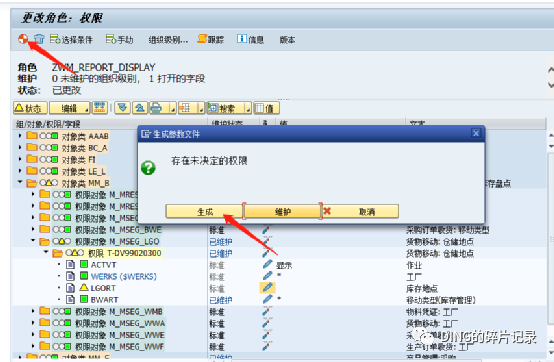This screenshot has height=362, width=554.
Task: Click the trash can delete icon
Action: pyautogui.click(x=39, y=39)
